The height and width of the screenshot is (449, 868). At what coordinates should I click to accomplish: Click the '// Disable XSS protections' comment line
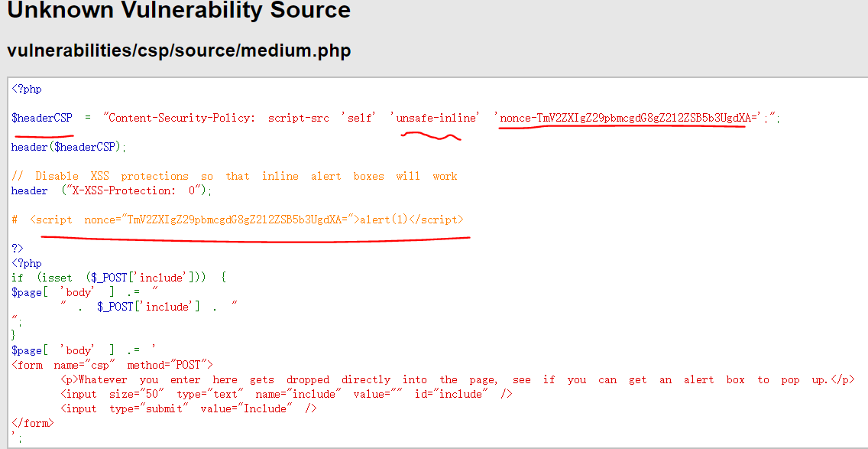(x=234, y=176)
